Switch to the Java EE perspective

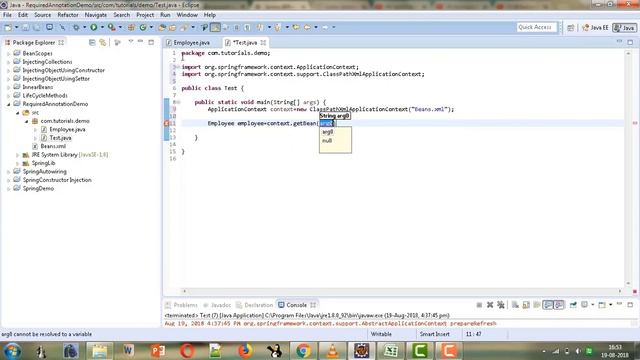tap(595, 27)
